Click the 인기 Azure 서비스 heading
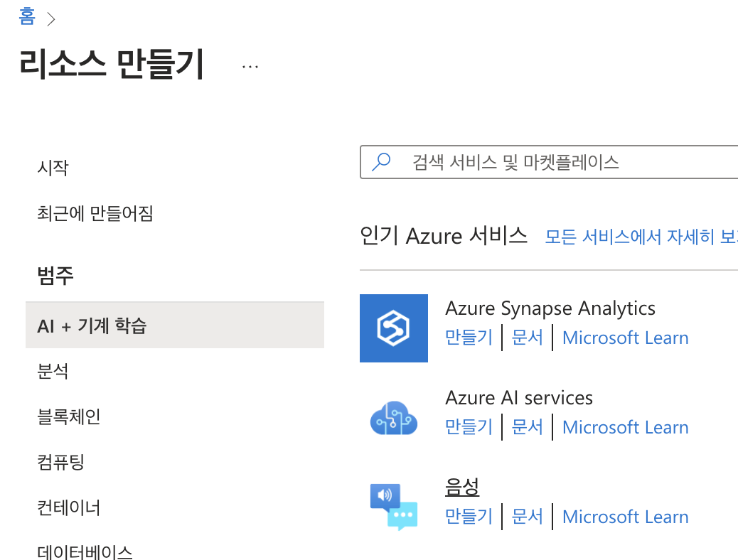This screenshot has width=738, height=560. (x=444, y=235)
